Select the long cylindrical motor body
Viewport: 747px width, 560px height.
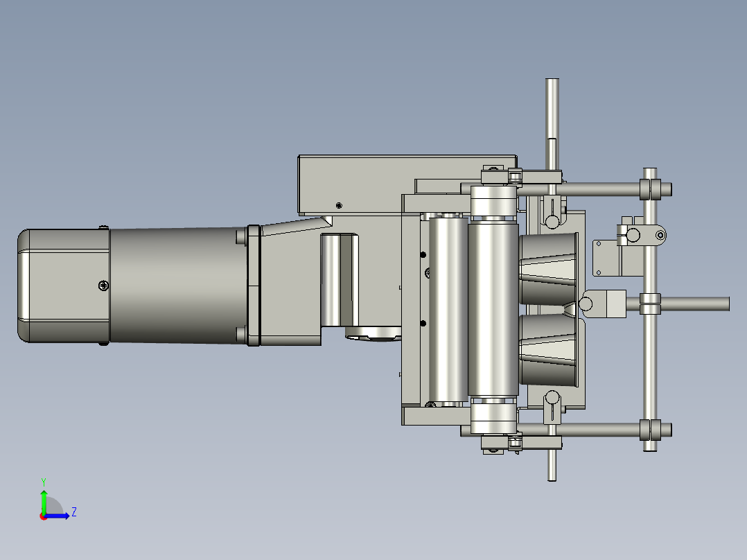pyautogui.click(x=178, y=285)
